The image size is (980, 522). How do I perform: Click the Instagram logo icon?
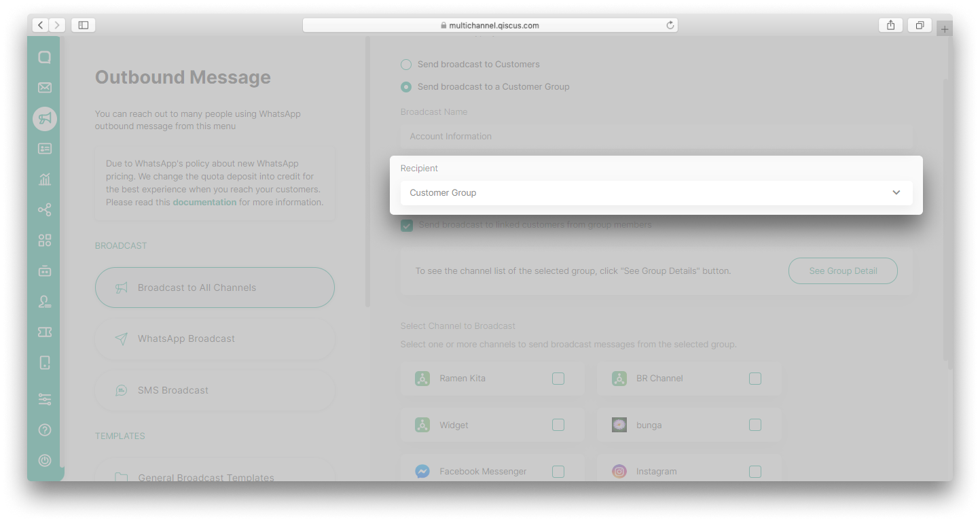[x=619, y=471]
